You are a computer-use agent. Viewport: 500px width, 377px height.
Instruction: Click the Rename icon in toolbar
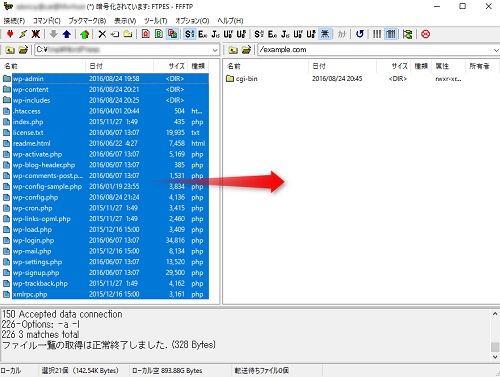tap(115, 34)
